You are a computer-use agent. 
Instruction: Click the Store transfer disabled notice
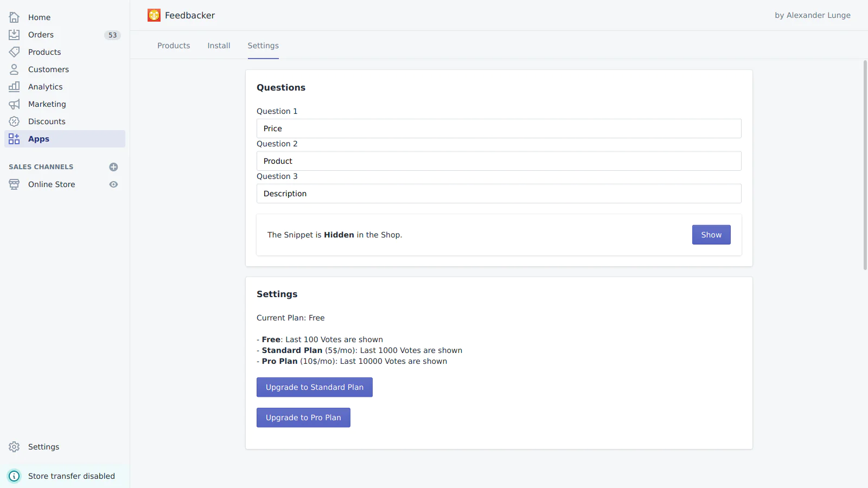click(x=65, y=476)
